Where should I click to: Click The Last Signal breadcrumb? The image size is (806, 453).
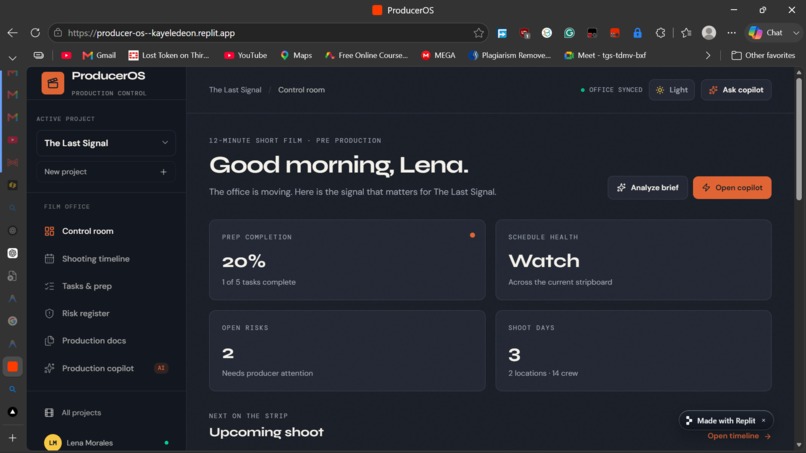(235, 89)
